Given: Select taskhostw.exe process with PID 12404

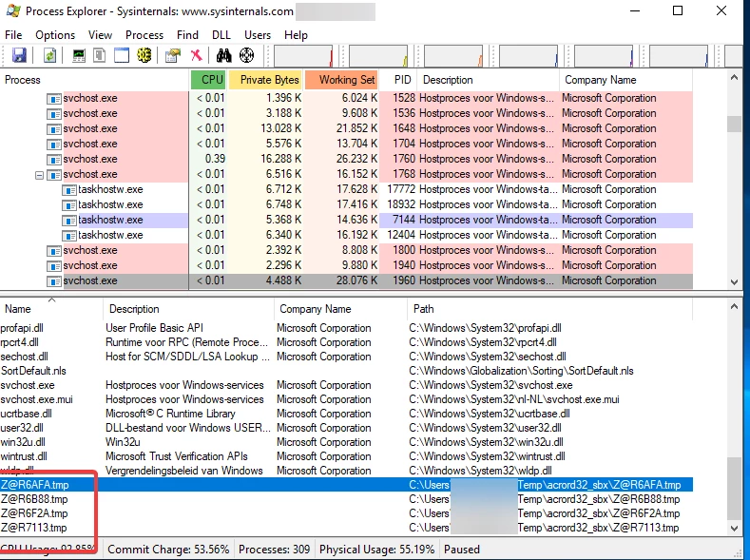Looking at the screenshot, I should 346,235.
